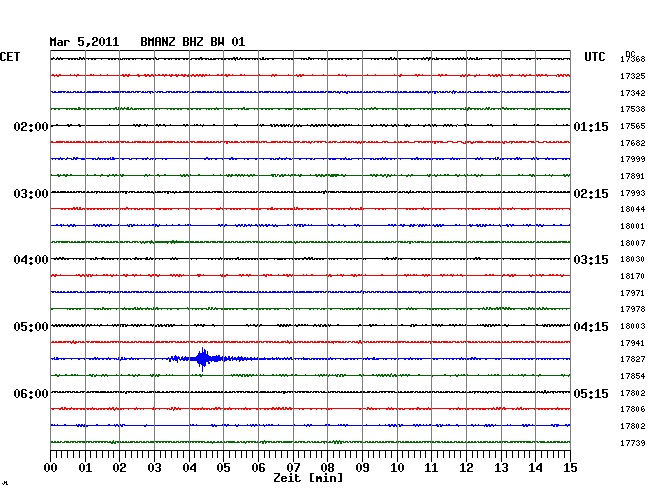Click the minute axis tick label '02'
Screen dimensions: 650x494
pos(119,468)
